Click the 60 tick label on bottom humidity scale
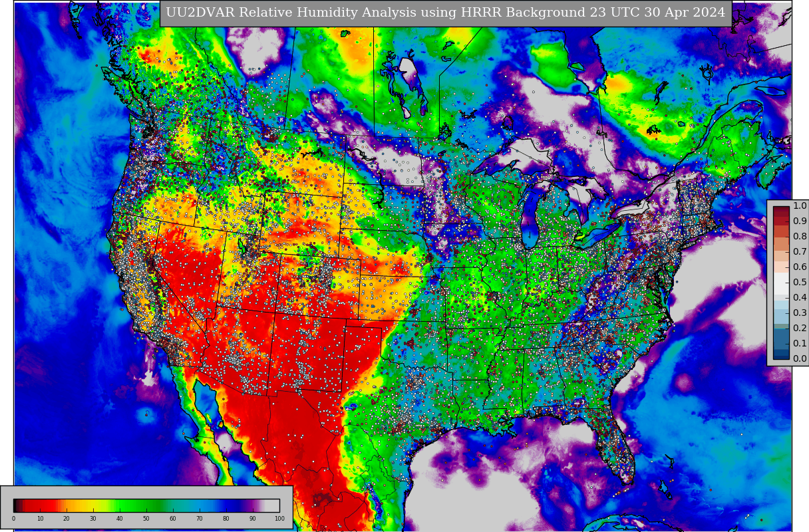Screen dimensions: 809x532 [173, 519]
